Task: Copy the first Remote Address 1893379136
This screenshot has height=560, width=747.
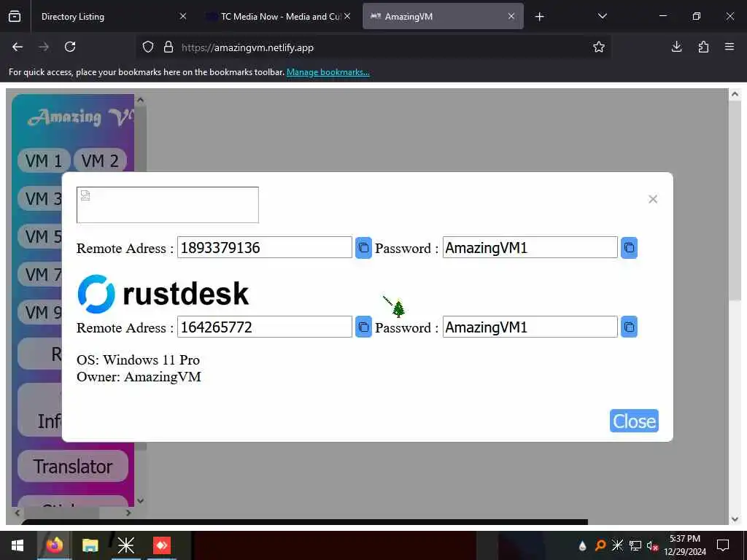Action: (363, 248)
